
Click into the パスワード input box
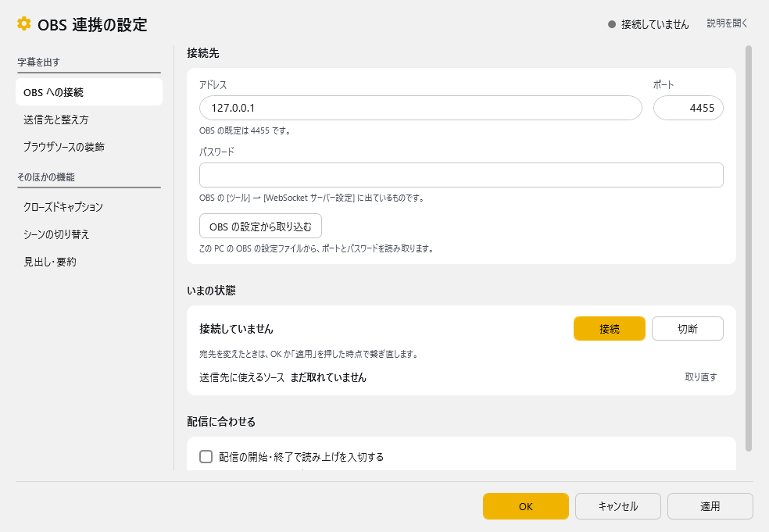pyautogui.click(x=461, y=175)
